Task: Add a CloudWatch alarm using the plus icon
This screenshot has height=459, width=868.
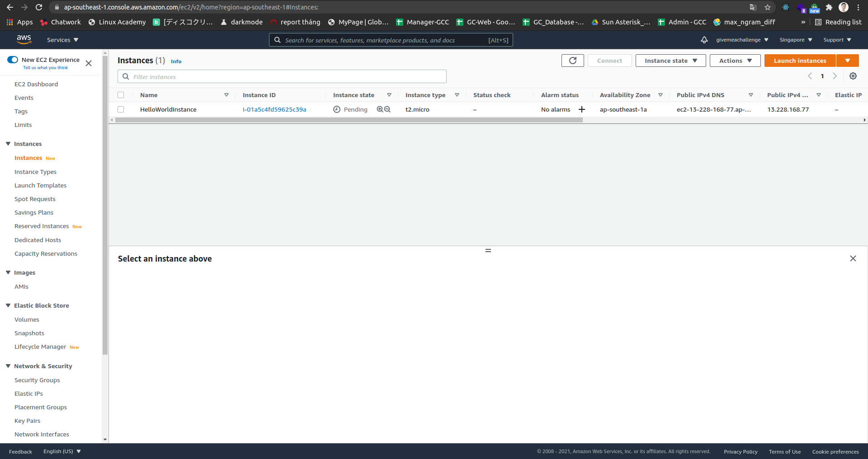Action: click(582, 109)
